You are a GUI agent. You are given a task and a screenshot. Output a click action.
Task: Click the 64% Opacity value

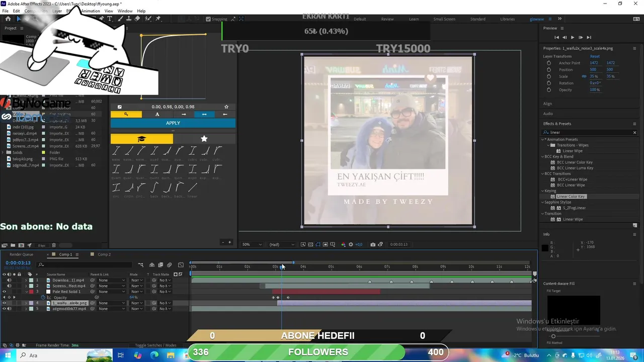[x=134, y=297]
